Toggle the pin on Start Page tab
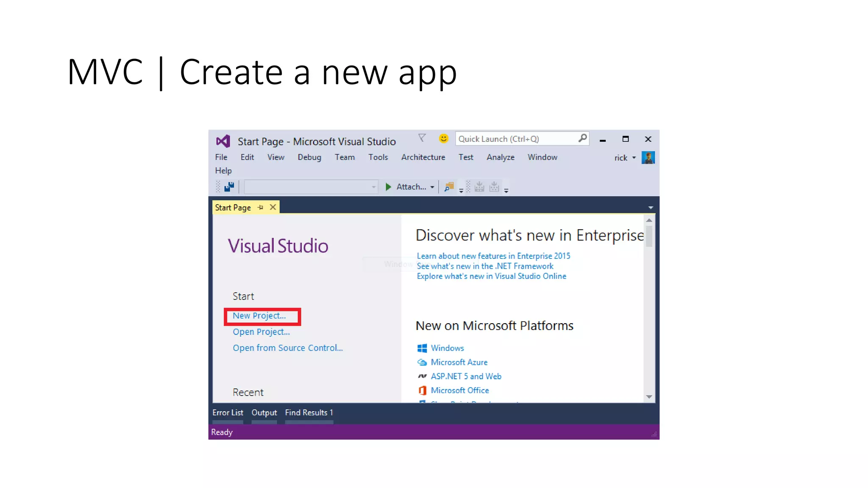Viewport: 868px width, 488px height. click(261, 207)
